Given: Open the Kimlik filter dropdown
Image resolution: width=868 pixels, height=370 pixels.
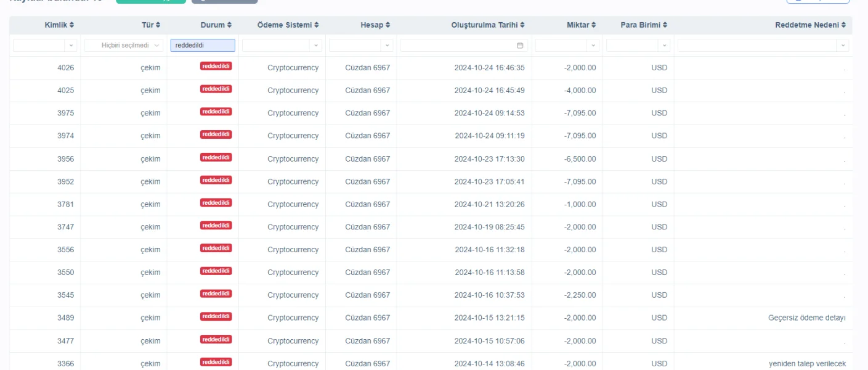Looking at the screenshot, I should point(71,46).
